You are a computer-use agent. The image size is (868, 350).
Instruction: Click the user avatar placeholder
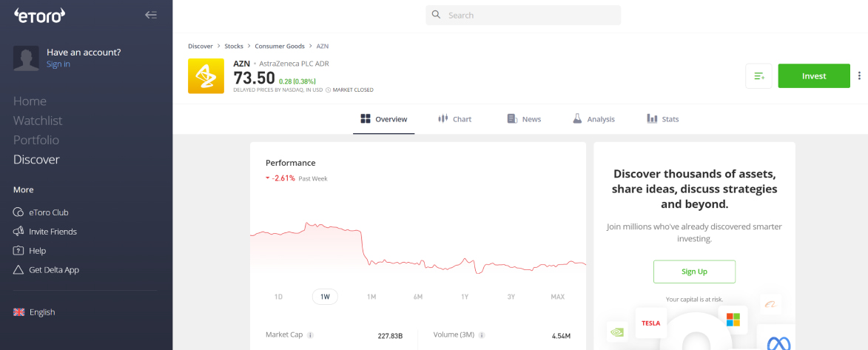coord(26,58)
